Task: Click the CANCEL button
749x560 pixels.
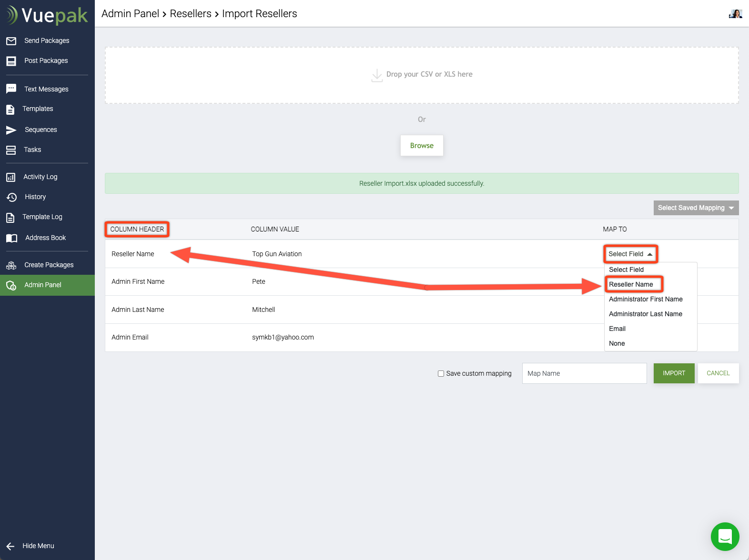Action: pos(718,373)
